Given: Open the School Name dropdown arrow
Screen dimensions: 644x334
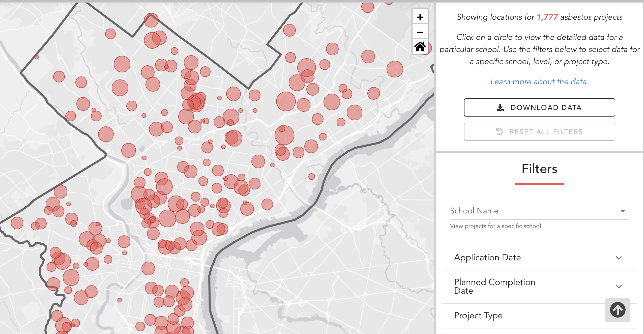Looking at the screenshot, I should [x=623, y=211].
